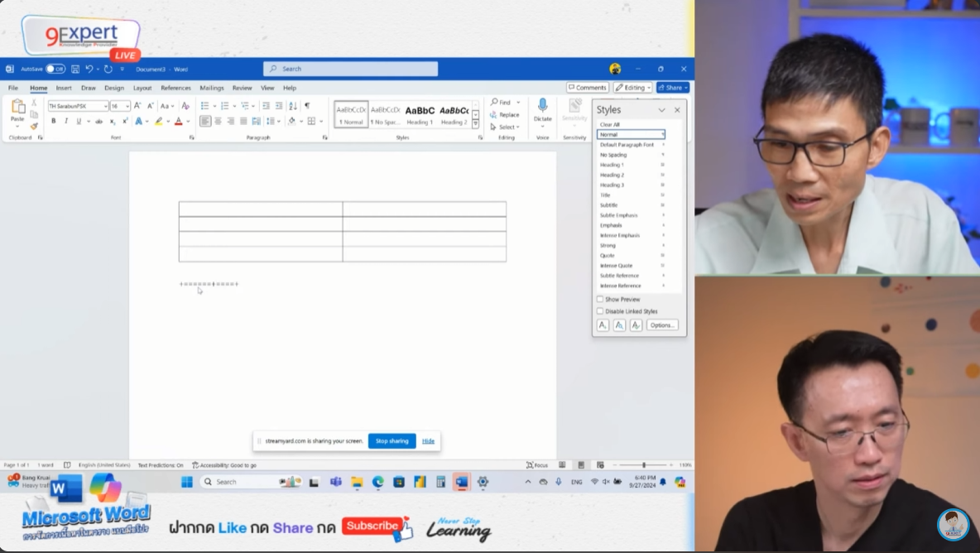Toggle Show/Hide paragraph marks
The height and width of the screenshot is (553, 980).
pyautogui.click(x=307, y=106)
